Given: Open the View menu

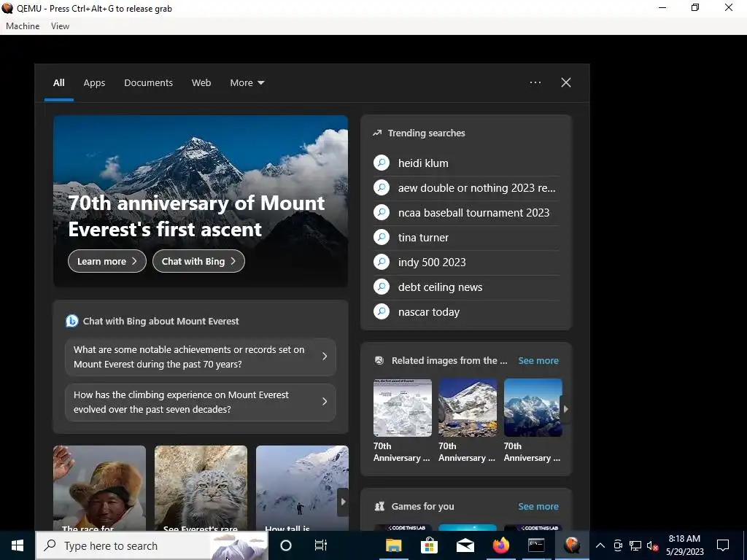Looking at the screenshot, I should pos(60,26).
